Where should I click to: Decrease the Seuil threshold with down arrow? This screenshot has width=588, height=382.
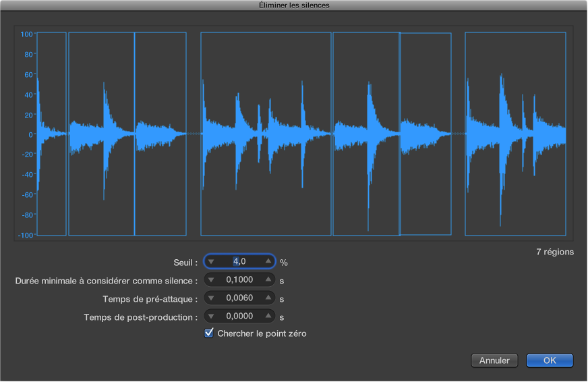tap(211, 262)
